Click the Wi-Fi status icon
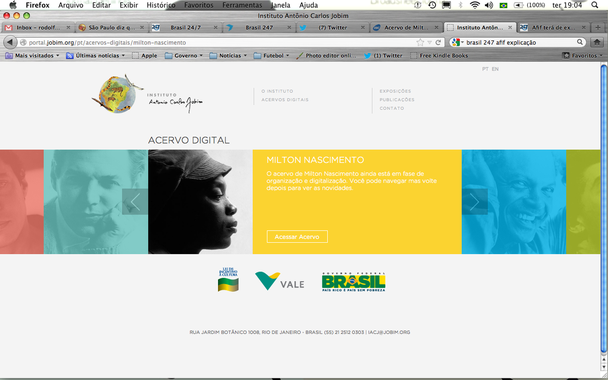 click(474, 5)
